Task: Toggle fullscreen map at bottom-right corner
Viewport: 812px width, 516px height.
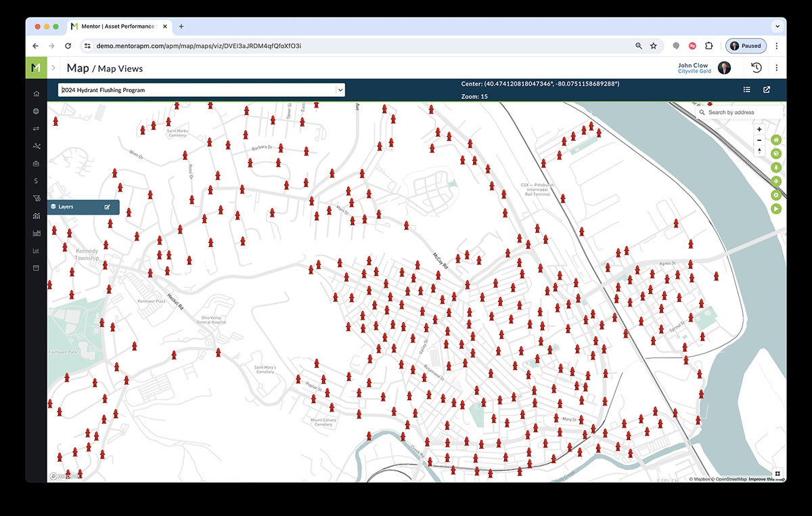Action: 778,473
